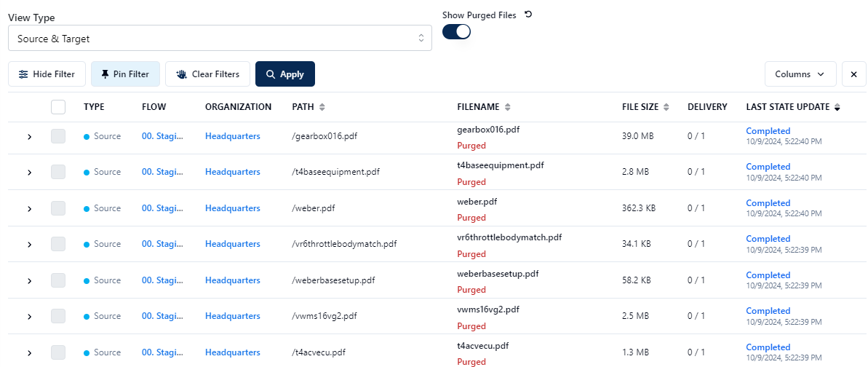The image size is (868, 367).
Task: Check the select-all checkbox in table header
Action: point(58,107)
